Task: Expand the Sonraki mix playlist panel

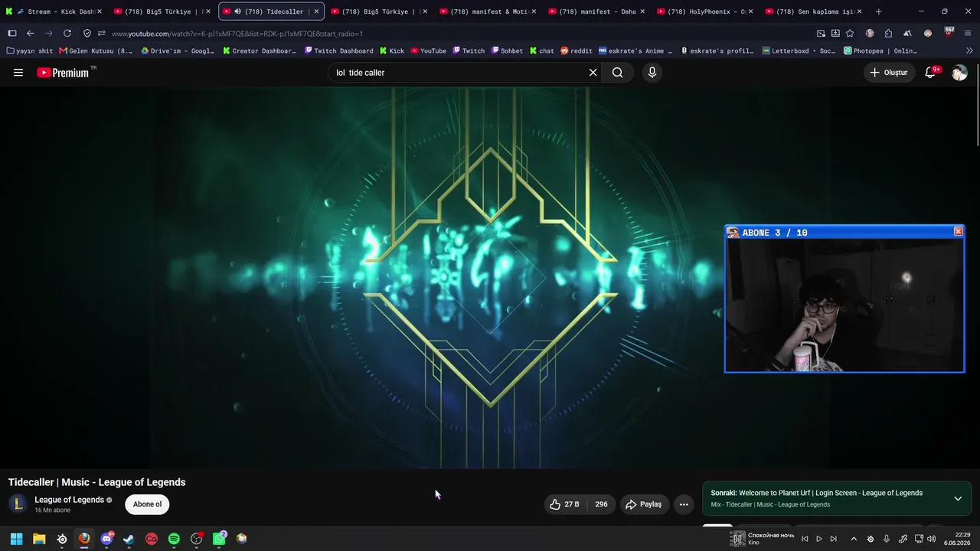Action: pos(958,498)
